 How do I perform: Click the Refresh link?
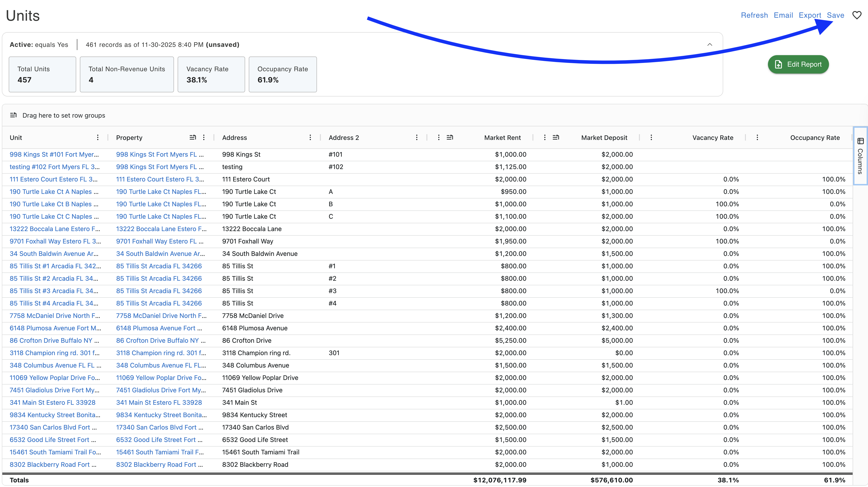(x=754, y=15)
